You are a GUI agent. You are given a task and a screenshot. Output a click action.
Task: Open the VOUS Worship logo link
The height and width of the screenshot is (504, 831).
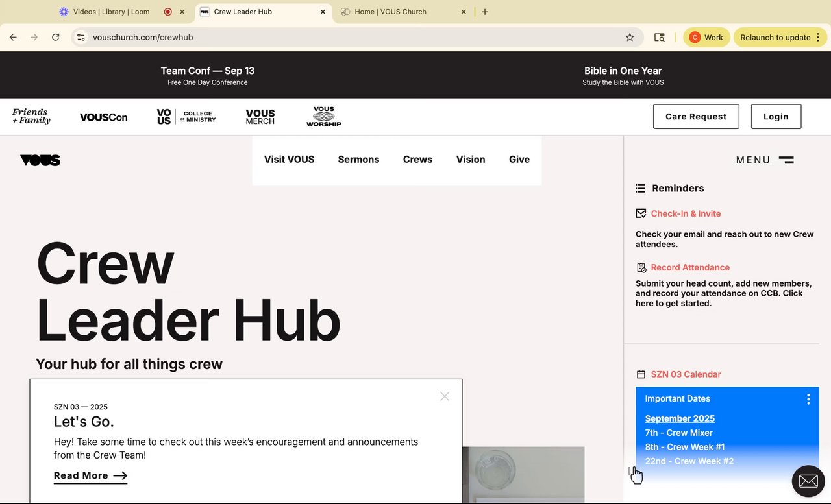click(324, 117)
